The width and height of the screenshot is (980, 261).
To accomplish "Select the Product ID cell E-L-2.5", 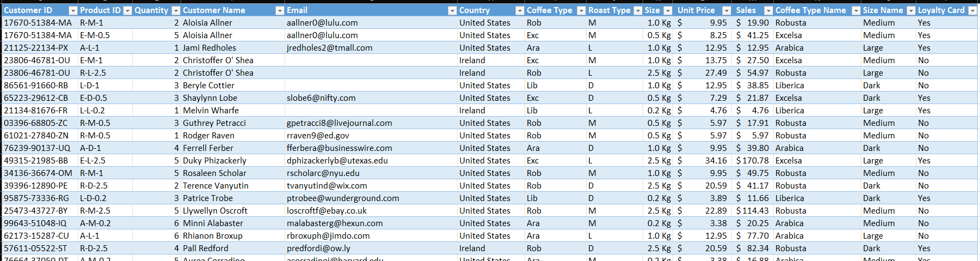I will point(105,161).
